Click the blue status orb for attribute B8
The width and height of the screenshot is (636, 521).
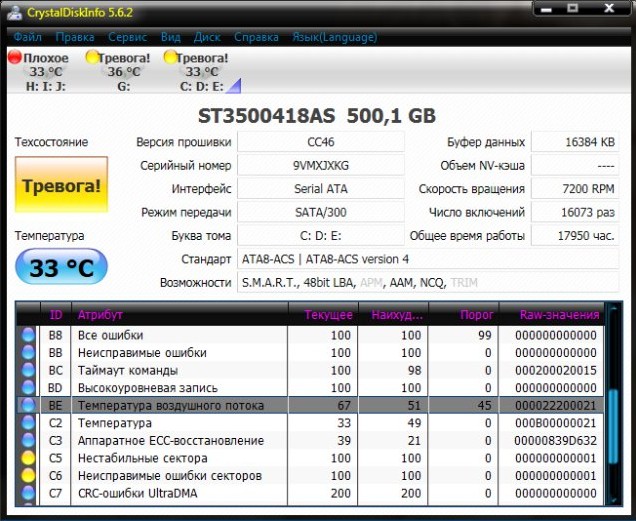28,336
